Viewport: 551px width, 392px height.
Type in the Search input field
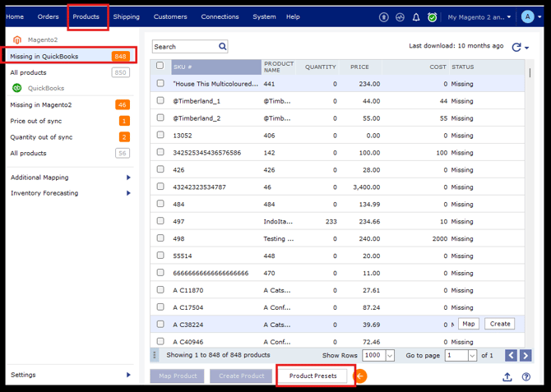(184, 47)
